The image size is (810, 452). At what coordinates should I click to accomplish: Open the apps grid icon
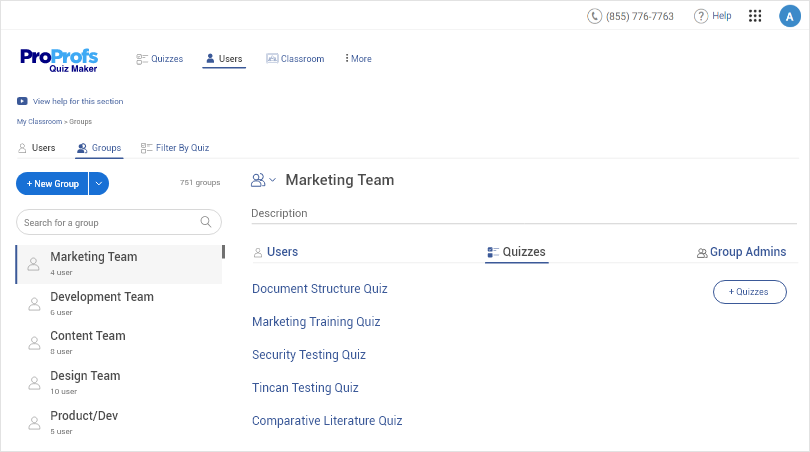coord(755,16)
